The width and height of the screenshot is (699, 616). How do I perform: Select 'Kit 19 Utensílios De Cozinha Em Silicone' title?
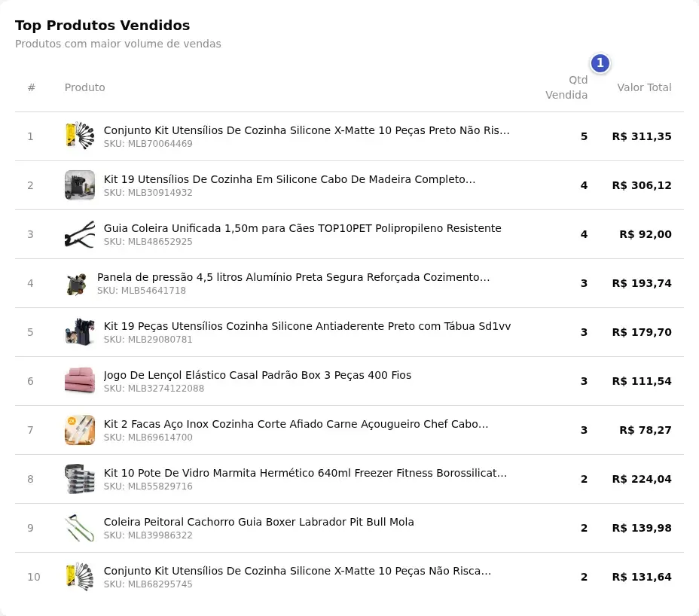[290, 179]
